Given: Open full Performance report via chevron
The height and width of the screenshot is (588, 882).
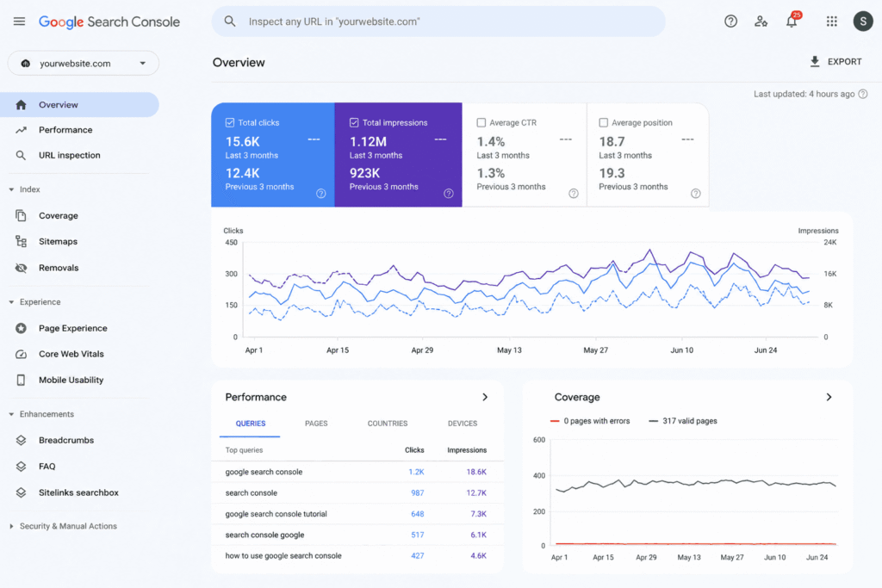Looking at the screenshot, I should pos(485,397).
